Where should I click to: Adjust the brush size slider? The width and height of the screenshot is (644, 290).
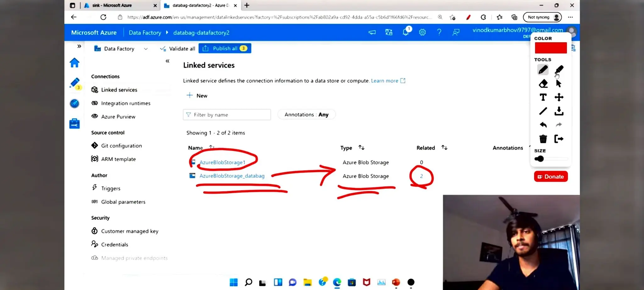pos(551,159)
